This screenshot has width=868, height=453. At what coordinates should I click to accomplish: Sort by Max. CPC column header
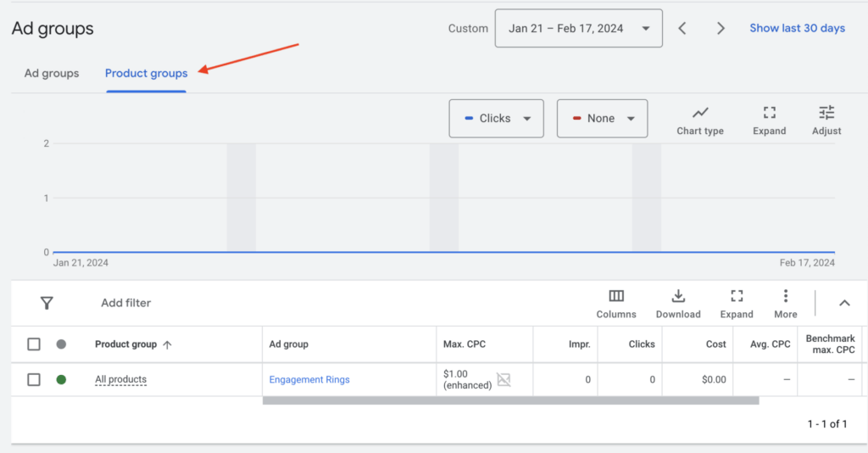pos(464,344)
